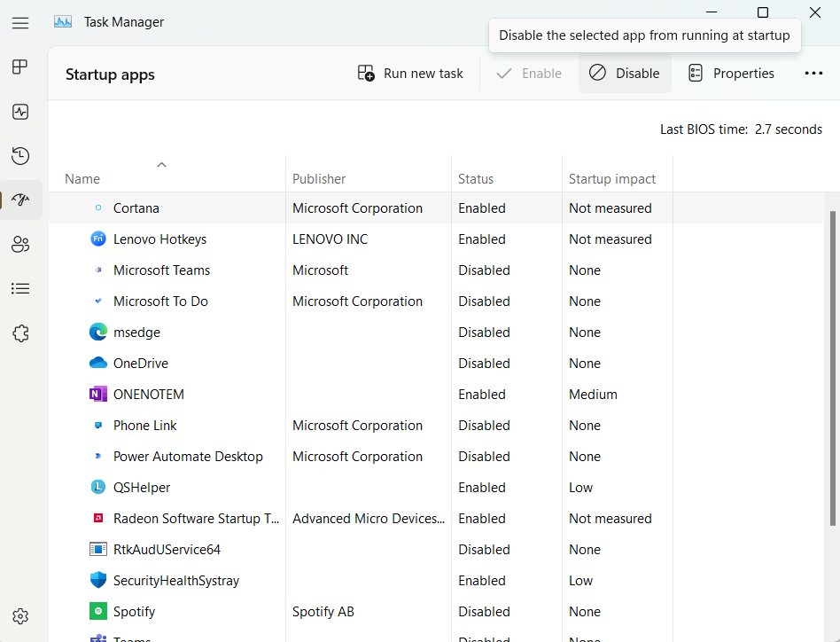Go to the Processes page icon
Screen dimensions: 840x642
[x=20, y=67]
